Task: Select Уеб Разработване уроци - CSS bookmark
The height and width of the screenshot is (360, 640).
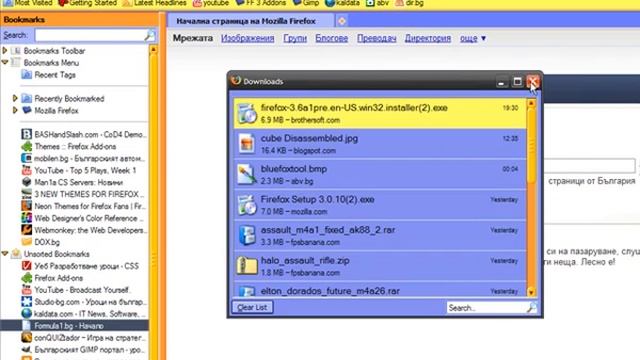Action: pos(80,266)
